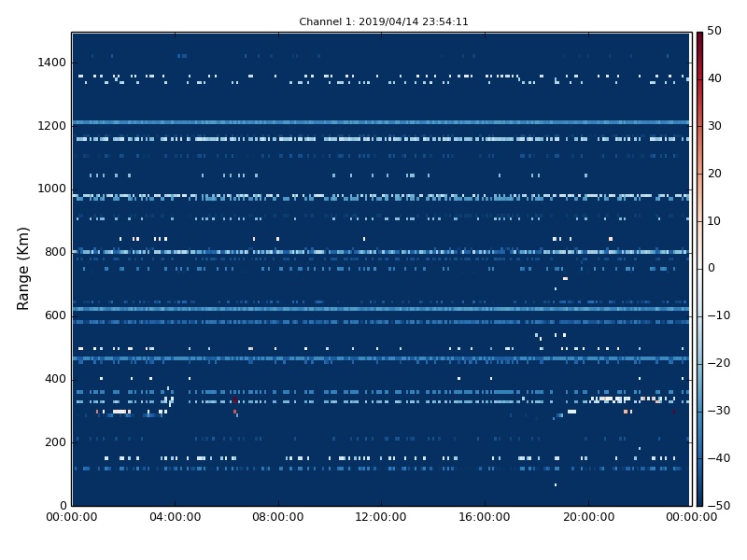Click the 12:00:00 x-axis tick label
Image resolution: width=747 pixels, height=560 pixels.
tap(381, 517)
